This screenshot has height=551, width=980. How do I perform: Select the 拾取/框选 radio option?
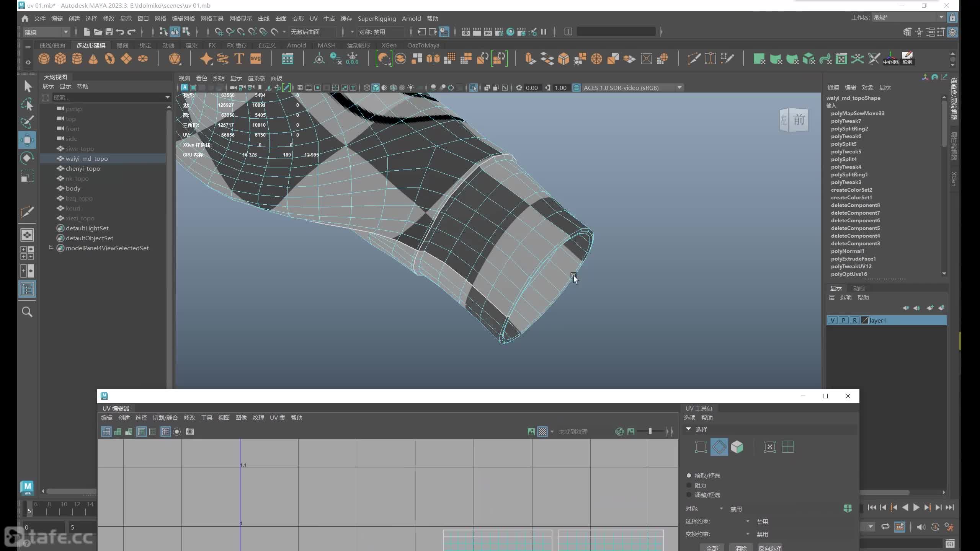pos(689,476)
